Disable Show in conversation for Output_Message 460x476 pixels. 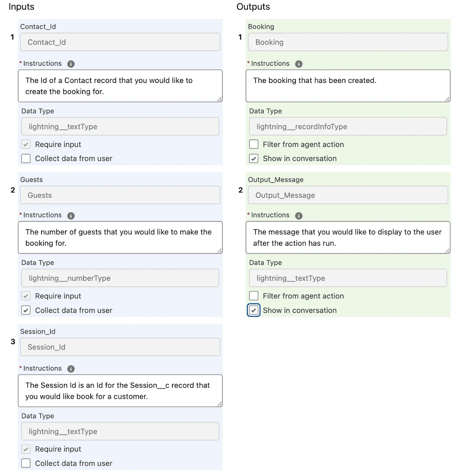[x=253, y=310]
